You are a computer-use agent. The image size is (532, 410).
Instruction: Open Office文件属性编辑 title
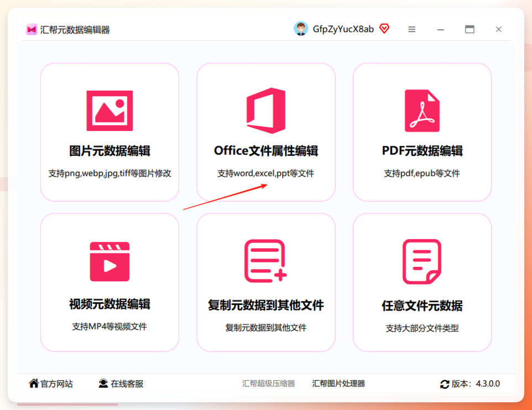click(266, 151)
